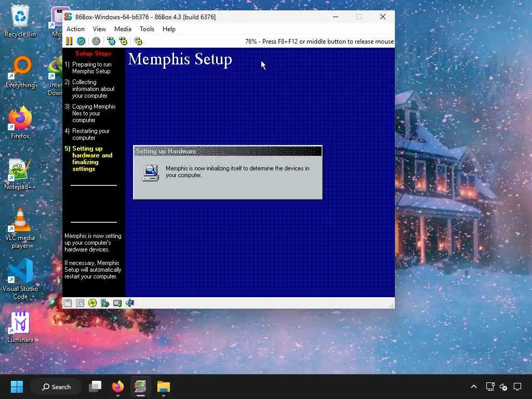532x399 pixels.
Task: Open the notifications tray icon
Action: 517,387
